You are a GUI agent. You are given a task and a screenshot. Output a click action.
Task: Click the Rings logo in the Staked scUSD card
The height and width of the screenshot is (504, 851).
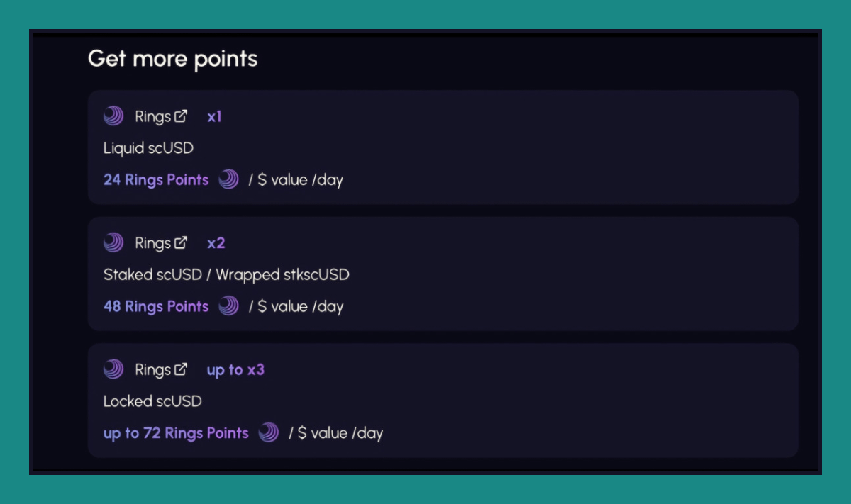(113, 243)
